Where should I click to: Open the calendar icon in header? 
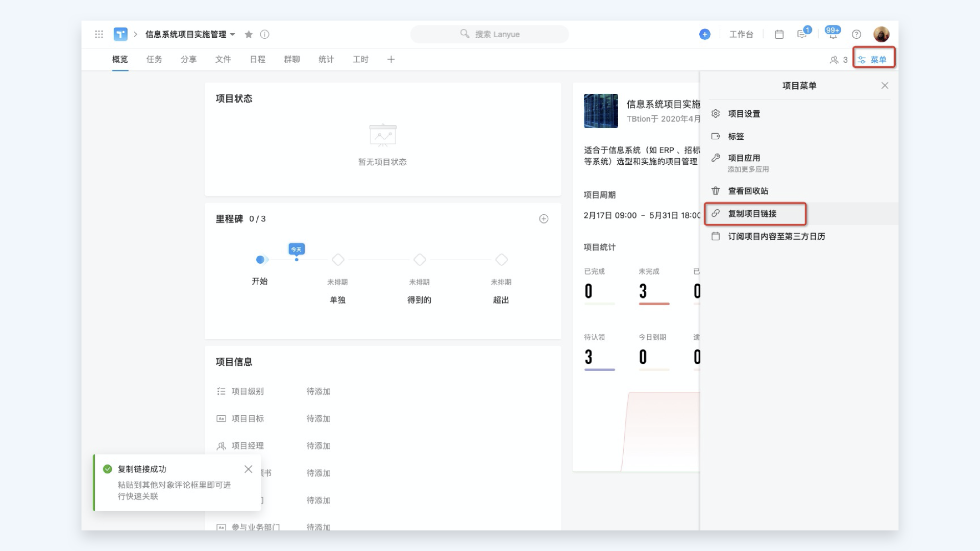tap(779, 34)
